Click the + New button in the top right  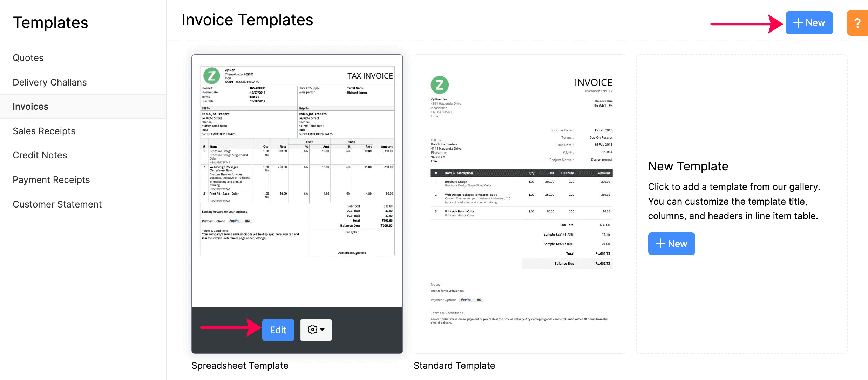tap(809, 22)
